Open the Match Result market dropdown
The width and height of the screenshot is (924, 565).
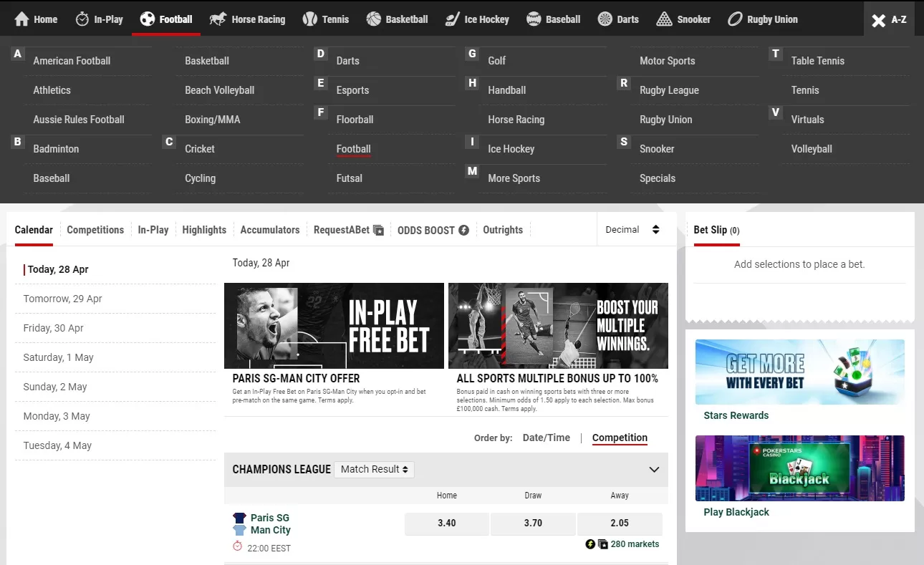tap(374, 469)
